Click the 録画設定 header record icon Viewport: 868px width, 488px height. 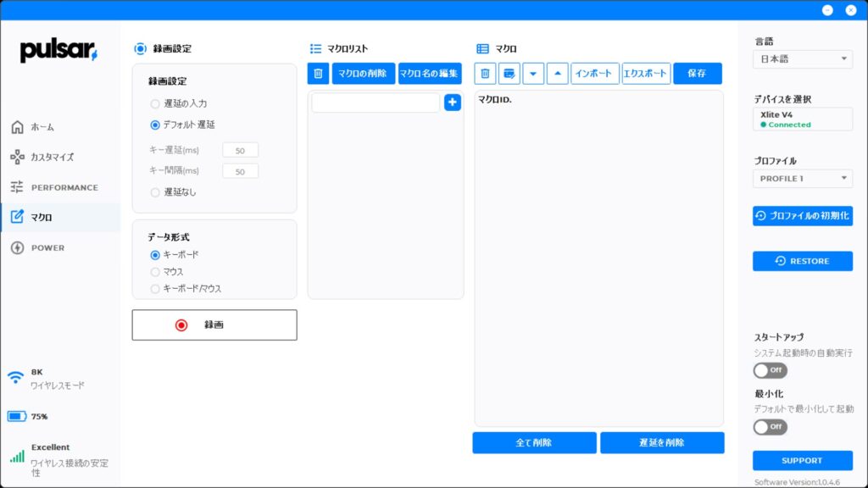(x=141, y=48)
